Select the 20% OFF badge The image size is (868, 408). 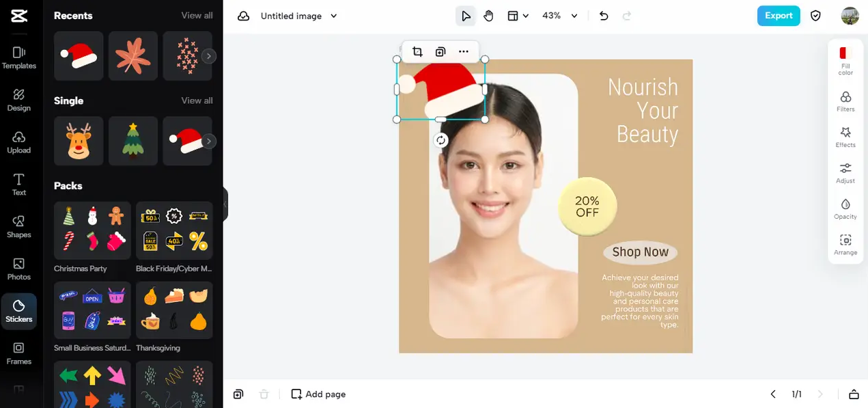[x=587, y=206]
